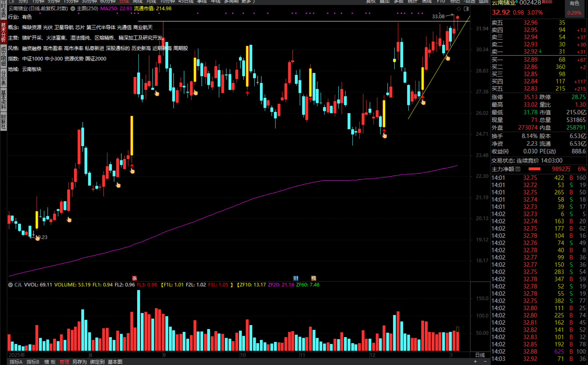Select the 60分钟 period tab
The height and width of the screenshot is (365, 588).
(x=108, y=1)
